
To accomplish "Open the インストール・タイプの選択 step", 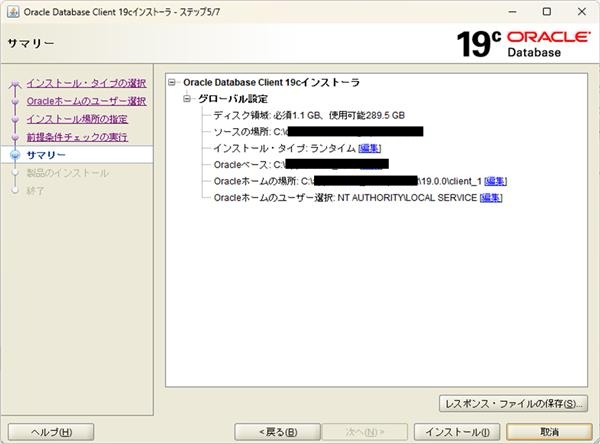I will [86, 83].
